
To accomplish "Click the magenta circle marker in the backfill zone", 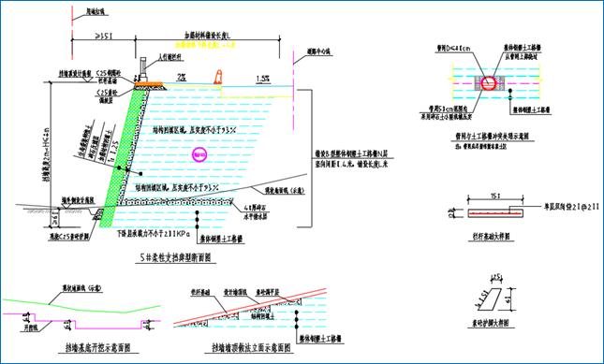I will pyautogui.click(x=200, y=154).
